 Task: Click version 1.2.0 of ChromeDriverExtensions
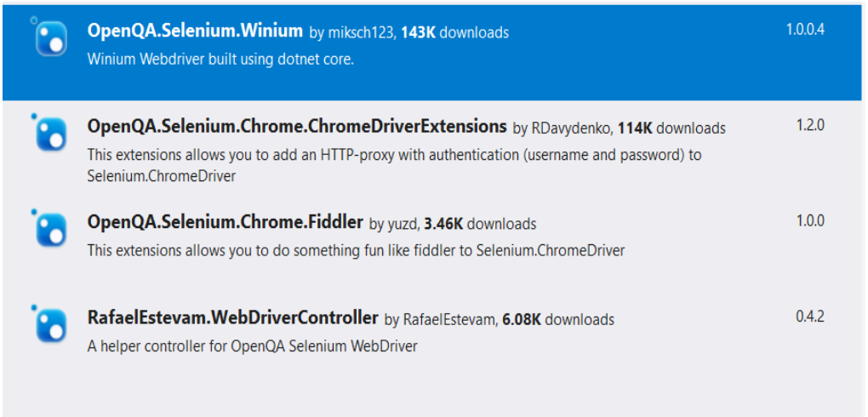pyautogui.click(x=810, y=125)
